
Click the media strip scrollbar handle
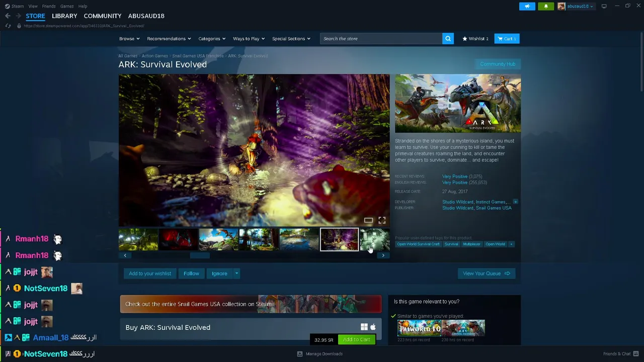pyautogui.click(x=200, y=255)
